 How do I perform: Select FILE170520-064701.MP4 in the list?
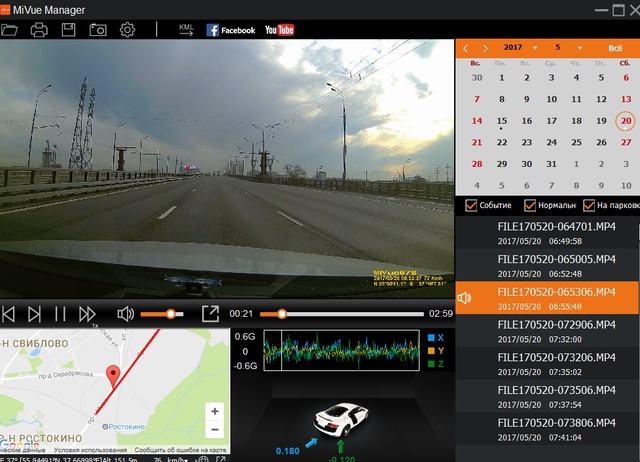[547, 233]
